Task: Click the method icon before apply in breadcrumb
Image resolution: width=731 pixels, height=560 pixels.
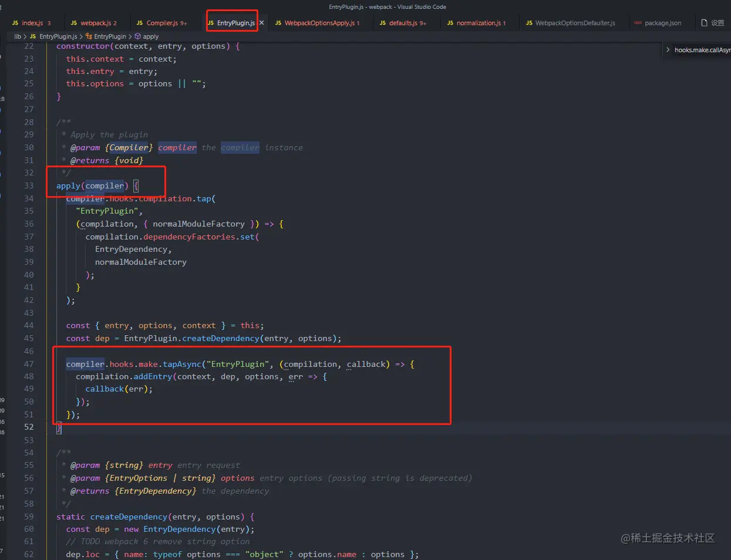Action: 137,36
